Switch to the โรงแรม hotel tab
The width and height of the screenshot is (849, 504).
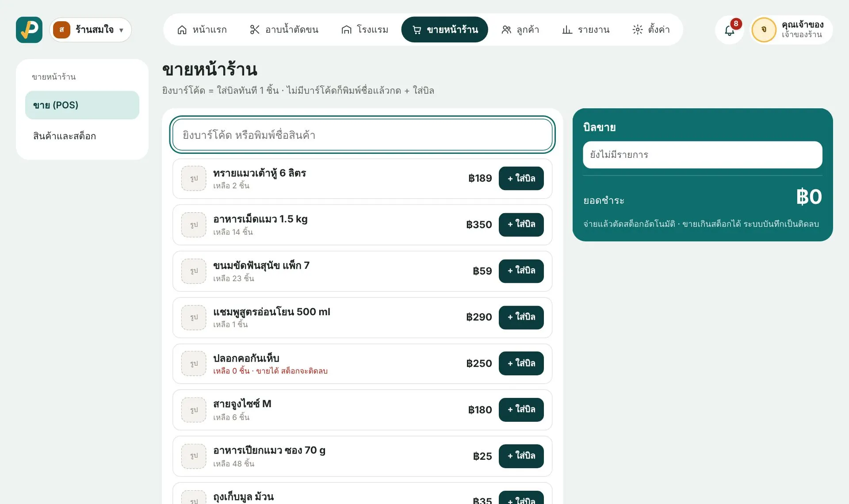coord(365,30)
